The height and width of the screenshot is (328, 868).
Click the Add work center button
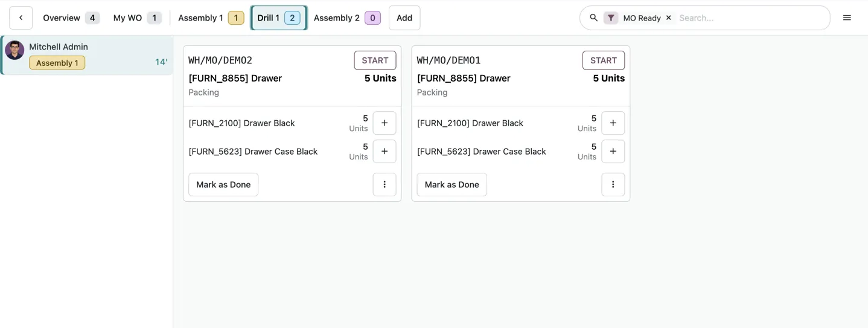click(x=404, y=18)
